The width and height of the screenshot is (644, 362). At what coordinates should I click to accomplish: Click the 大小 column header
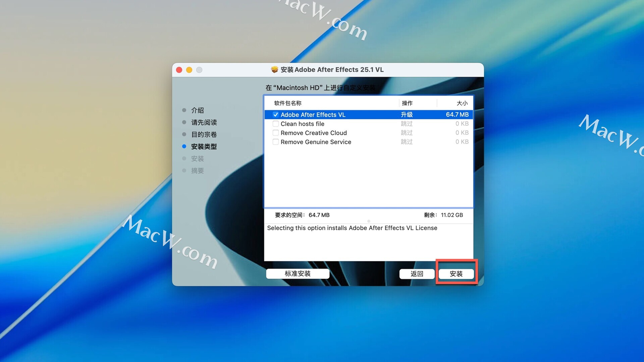point(462,103)
